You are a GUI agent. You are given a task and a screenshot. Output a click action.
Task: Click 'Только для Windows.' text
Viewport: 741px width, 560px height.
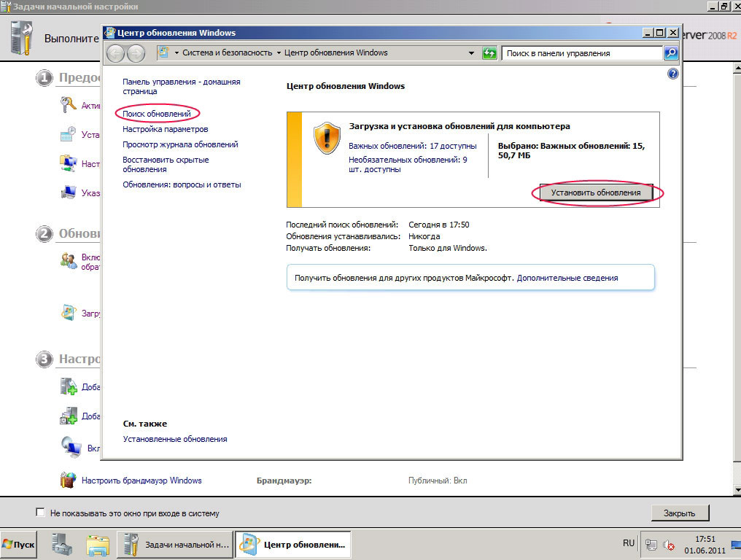pos(448,248)
